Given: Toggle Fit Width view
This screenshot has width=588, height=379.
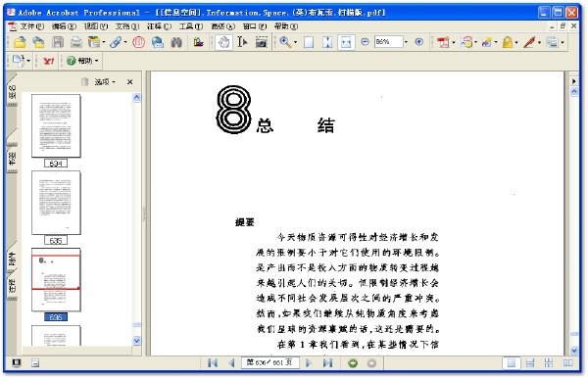Looking at the screenshot, I should (346, 42).
